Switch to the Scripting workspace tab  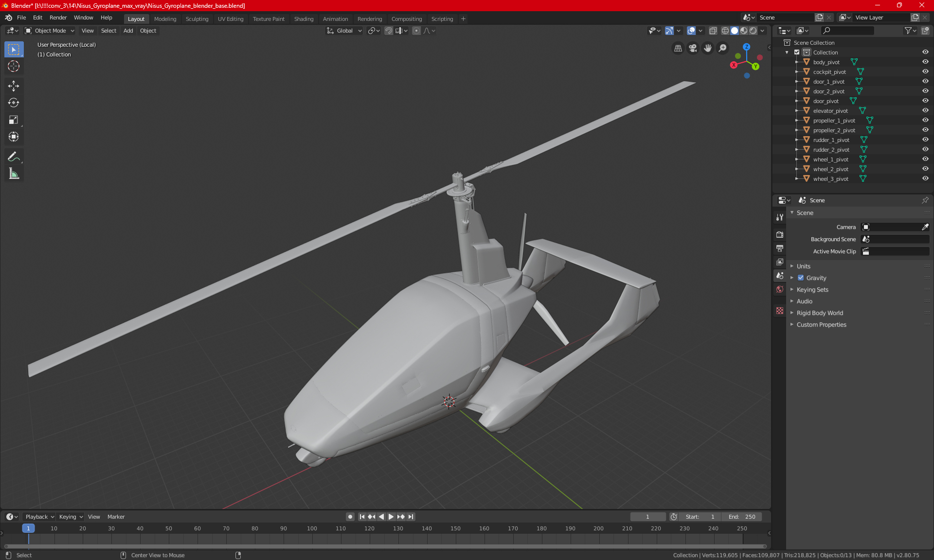click(442, 19)
